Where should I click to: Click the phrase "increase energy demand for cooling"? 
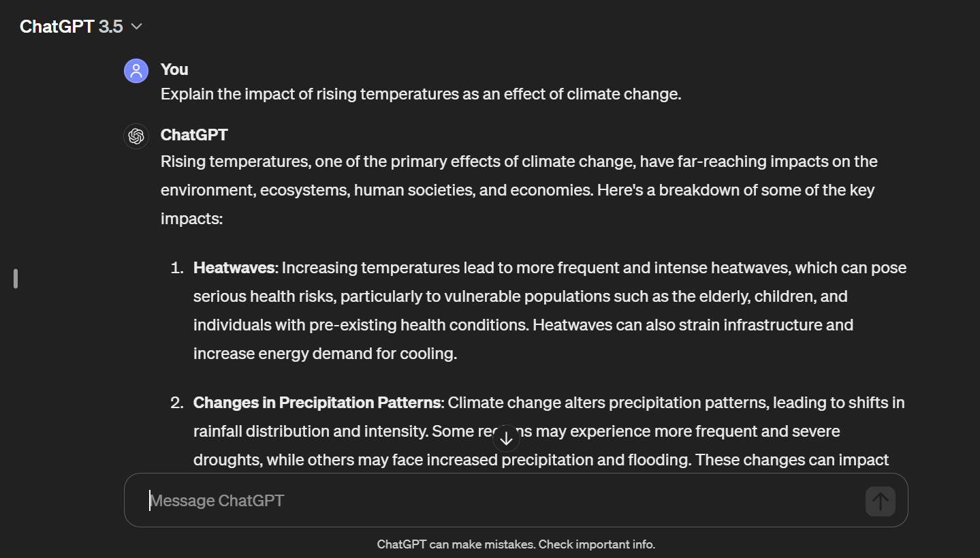pyautogui.click(x=323, y=354)
